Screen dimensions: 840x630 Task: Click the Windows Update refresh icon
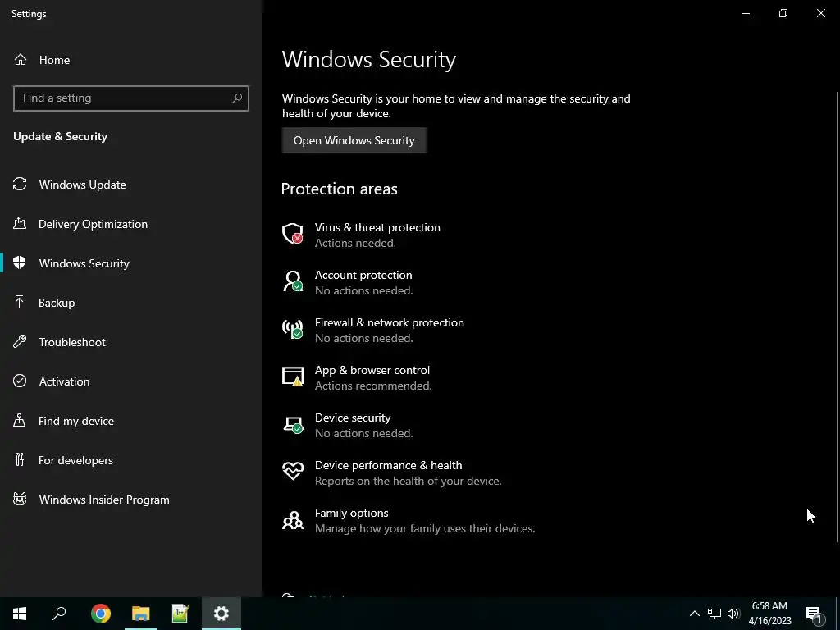pyautogui.click(x=20, y=185)
